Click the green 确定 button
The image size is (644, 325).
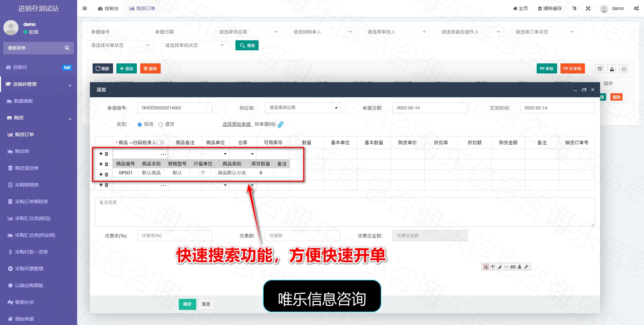click(187, 304)
